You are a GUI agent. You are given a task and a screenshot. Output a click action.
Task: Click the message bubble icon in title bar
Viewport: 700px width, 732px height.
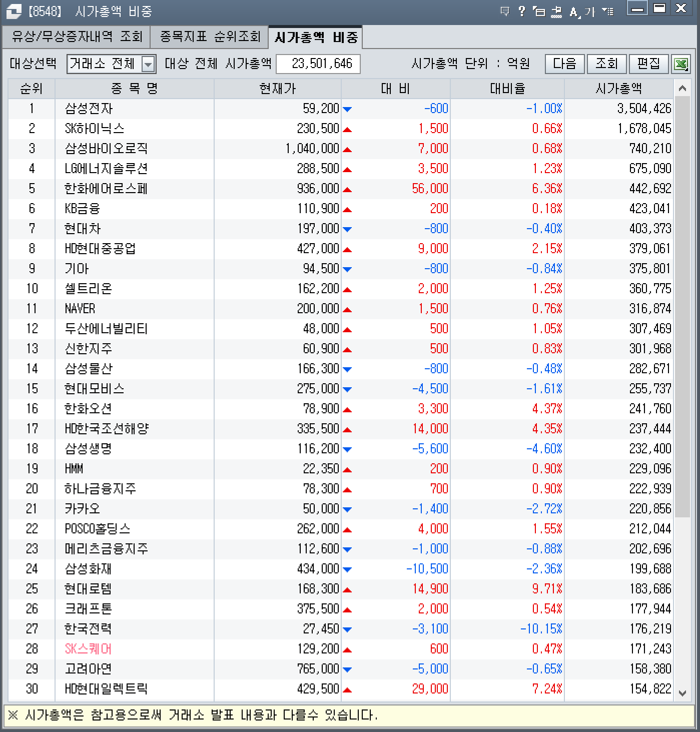[505, 11]
